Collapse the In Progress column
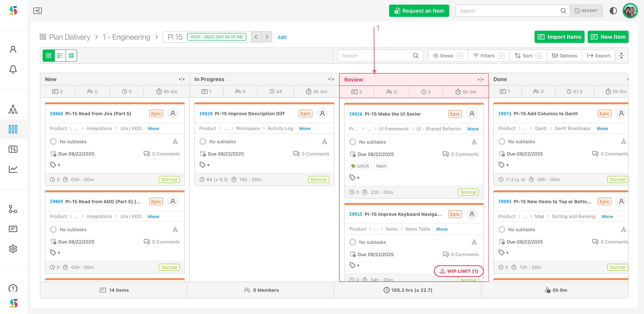 pos(331,79)
